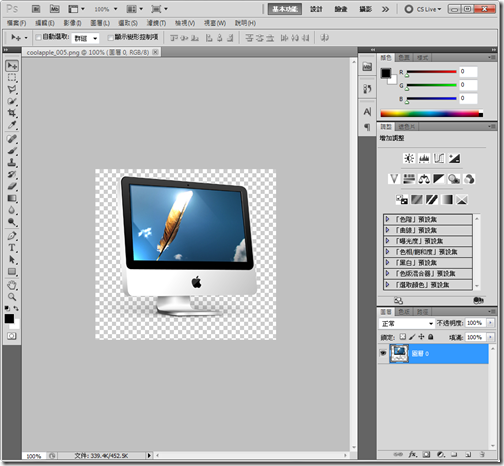The width and height of the screenshot is (504, 466).
Task: Open the fill 填滿 slider arrow
Action: point(490,337)
